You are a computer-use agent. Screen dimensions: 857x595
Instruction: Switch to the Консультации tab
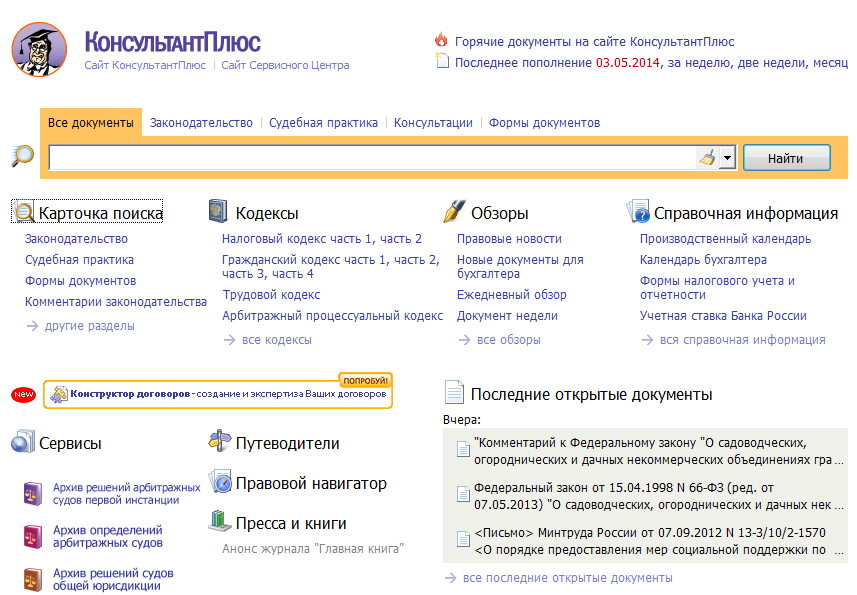pyautogui.click(x=433, y=123)
